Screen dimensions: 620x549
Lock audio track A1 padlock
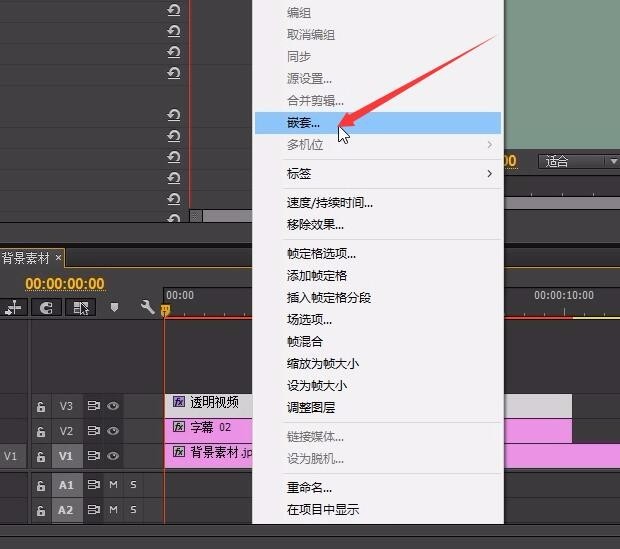click(41, 485)
